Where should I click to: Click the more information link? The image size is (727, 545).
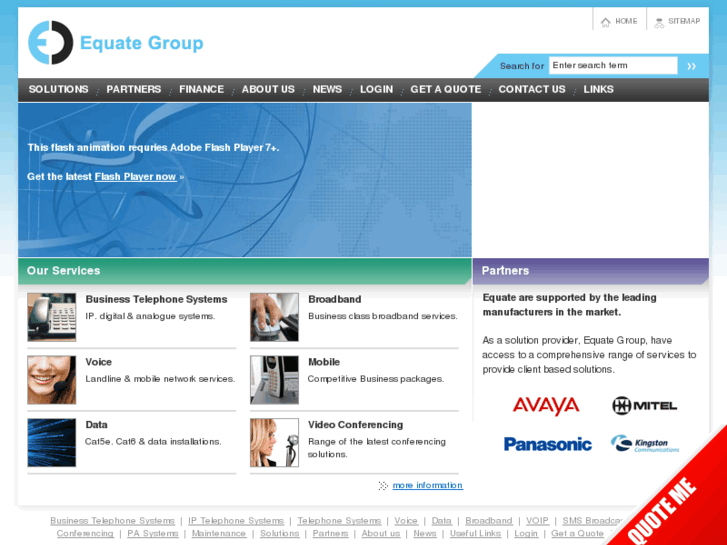tap(427, 485)
